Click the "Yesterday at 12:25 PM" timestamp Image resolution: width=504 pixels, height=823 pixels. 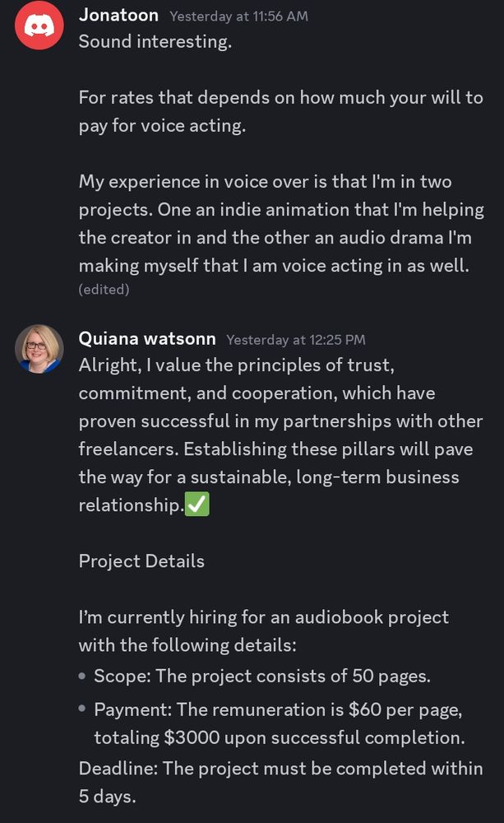(296, 339)
